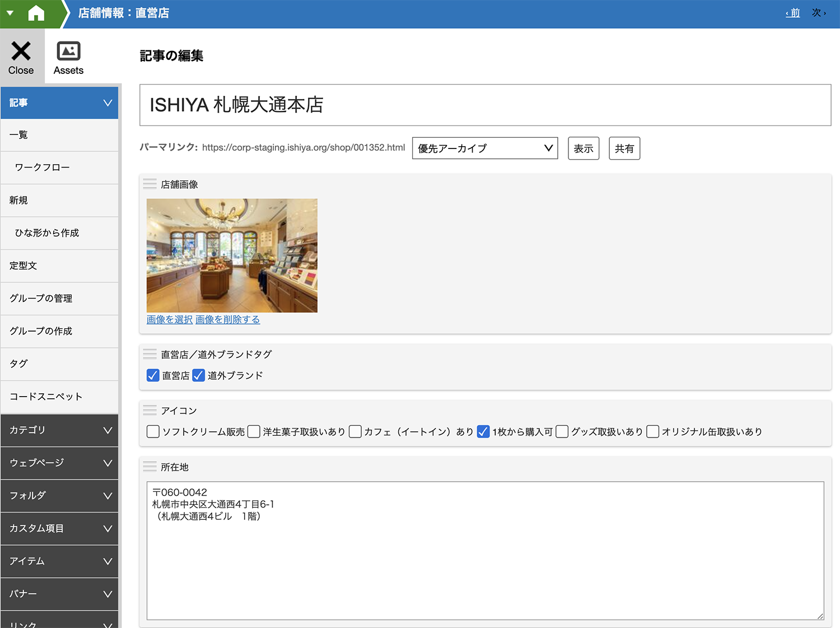This screenshot has height=628, width=840.
Task: Expand the バナー sidebar section
Action: tap(59, 594)
